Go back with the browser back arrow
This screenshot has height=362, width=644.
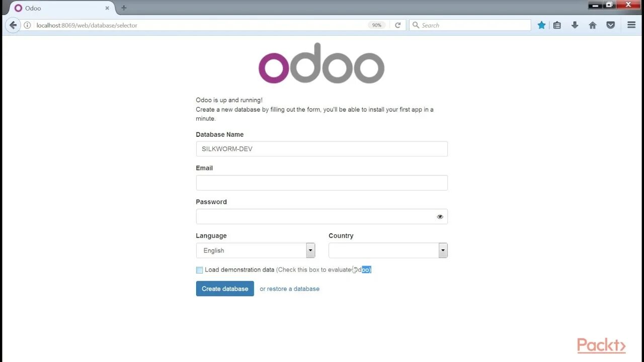tap(13, 25)
